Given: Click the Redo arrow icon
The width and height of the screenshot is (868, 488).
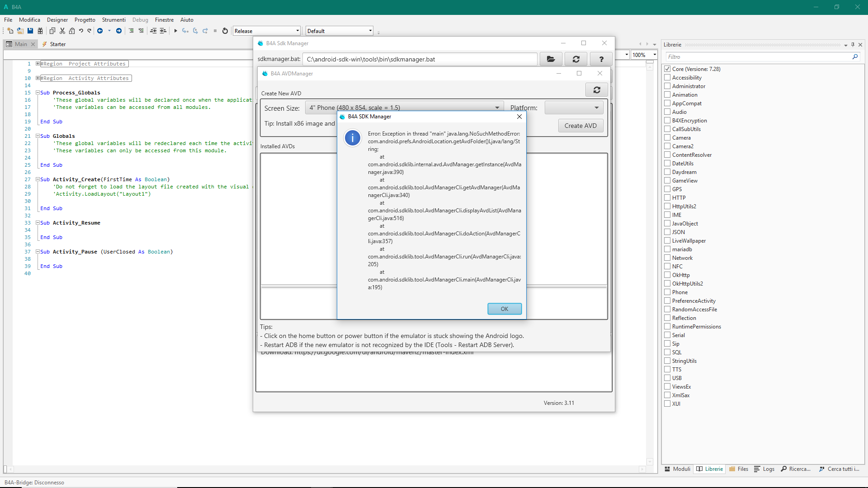Looking at the screenshot, I should (x=90, y=31).
